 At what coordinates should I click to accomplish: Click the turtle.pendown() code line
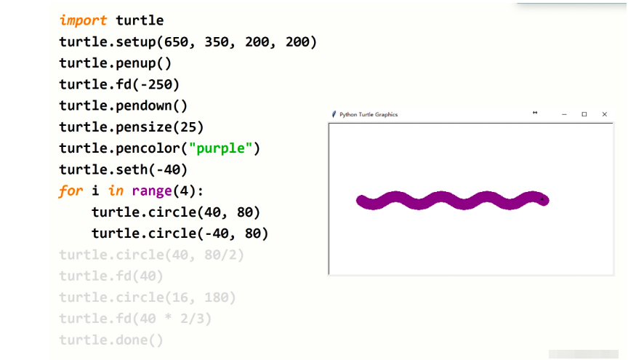pos(123,106)
